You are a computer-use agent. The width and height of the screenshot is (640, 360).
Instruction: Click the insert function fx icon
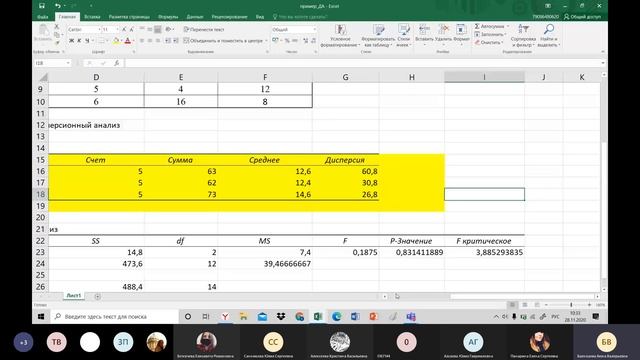coord(116,63)
